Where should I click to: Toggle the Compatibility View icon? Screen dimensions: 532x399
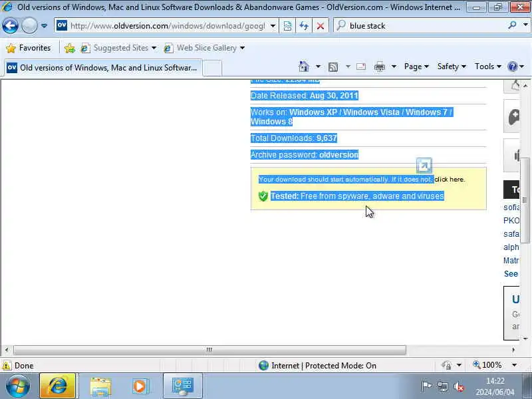[287, 26]
